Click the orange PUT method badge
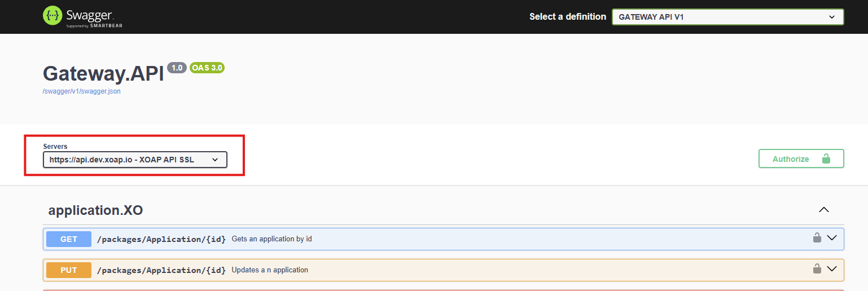Image resolution: width=868 pixels, height=291 pixels. point(69,270)
